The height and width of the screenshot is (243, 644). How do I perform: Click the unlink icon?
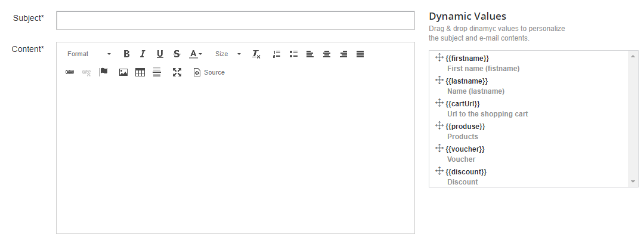pos(86,72)
